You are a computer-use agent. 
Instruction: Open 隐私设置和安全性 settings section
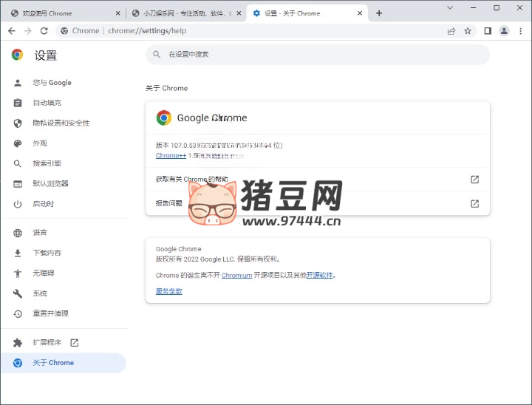coord(61,123)
